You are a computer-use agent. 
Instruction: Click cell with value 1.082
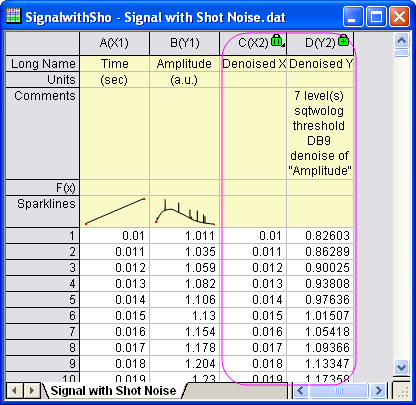185,284
